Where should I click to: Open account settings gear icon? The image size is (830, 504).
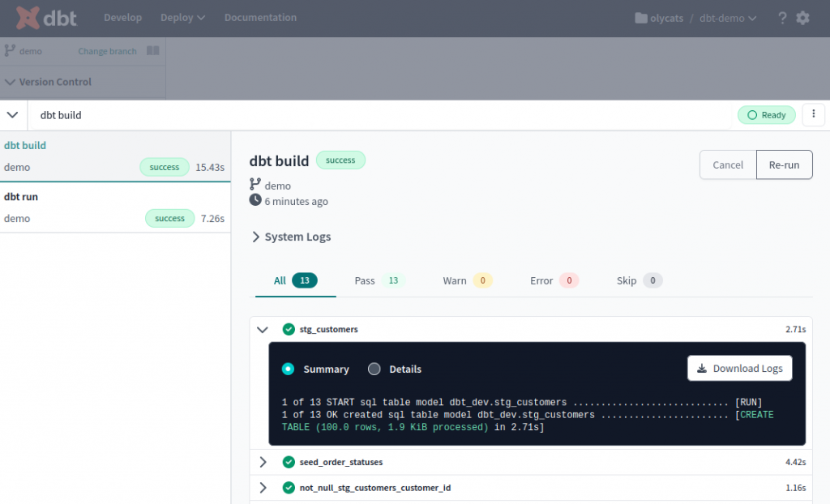click(803, 18)
